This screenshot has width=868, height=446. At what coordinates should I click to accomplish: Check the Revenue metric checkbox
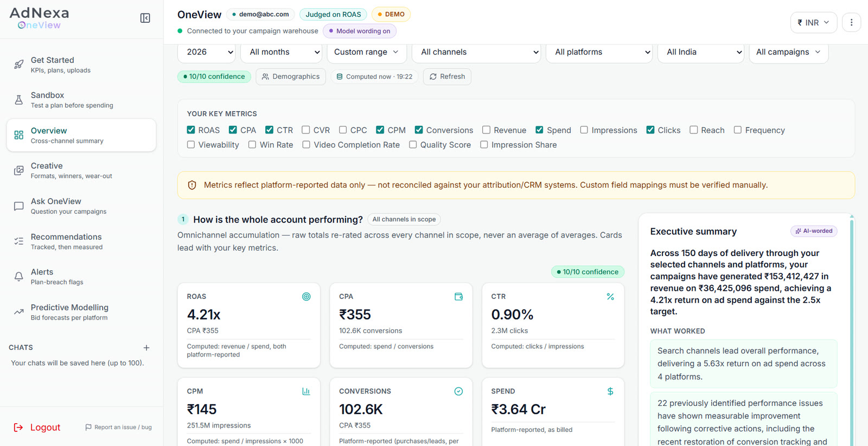coord(486,130)
